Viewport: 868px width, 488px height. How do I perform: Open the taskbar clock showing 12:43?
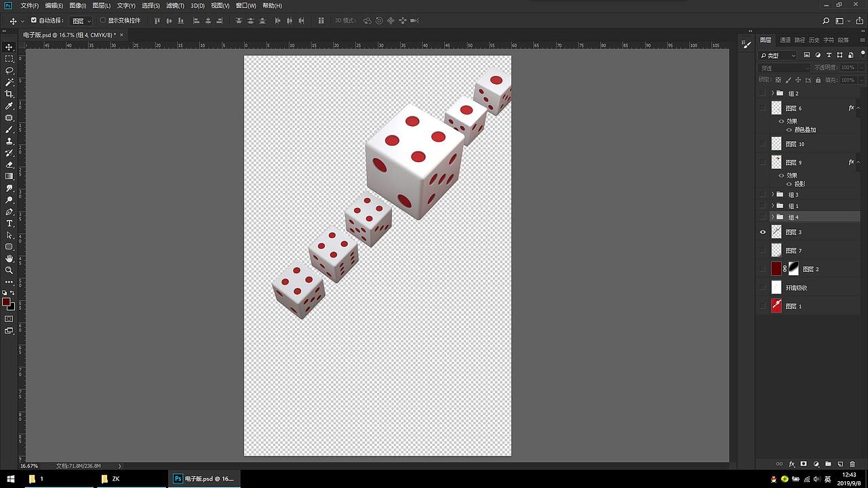848,479
